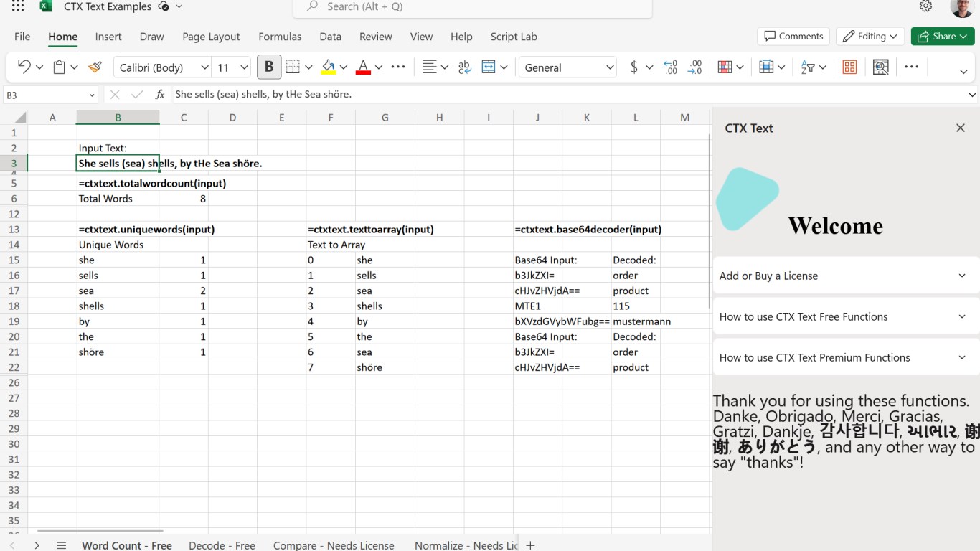Open Sort and Filter

[x=808, y=67]
